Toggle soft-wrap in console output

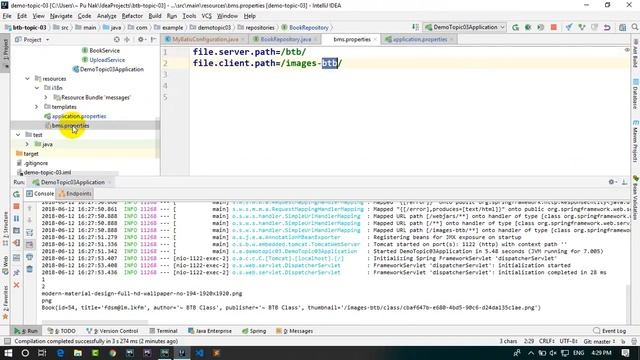tap(30, 233)
